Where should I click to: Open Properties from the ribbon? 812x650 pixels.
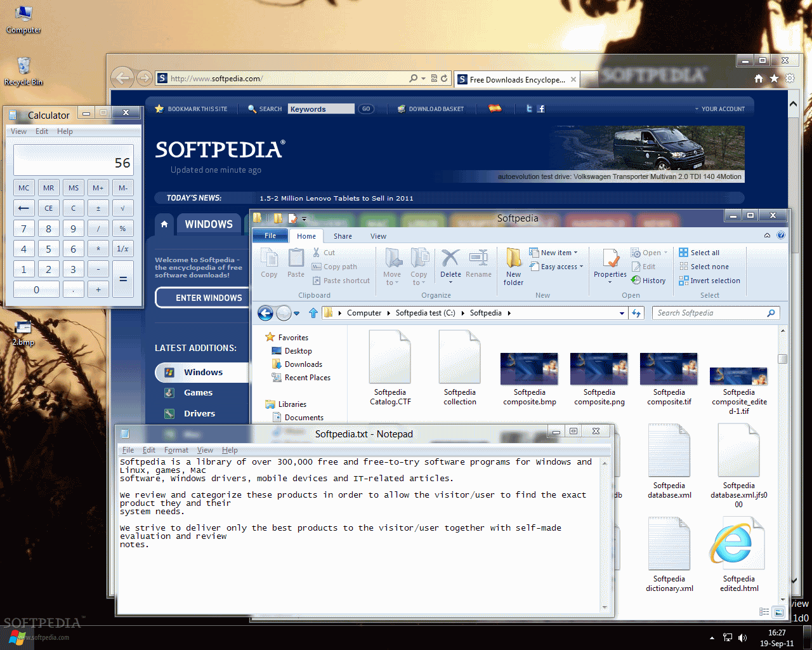click(610, 265)
